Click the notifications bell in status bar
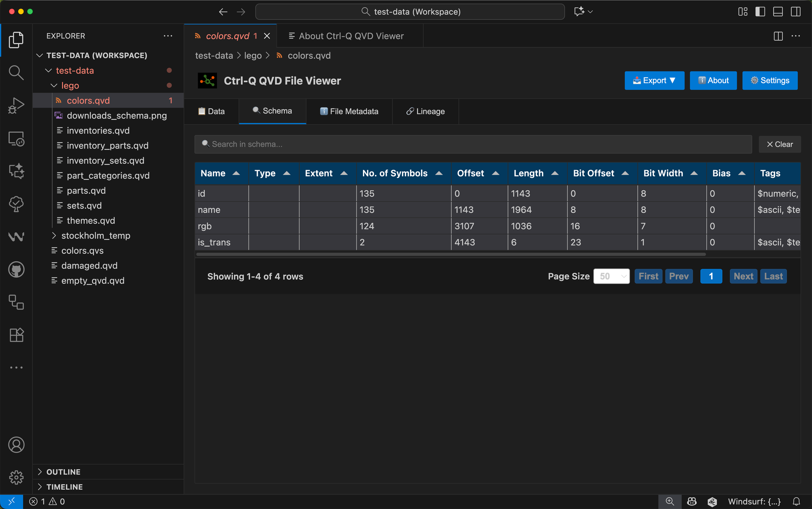The width and height of the screenshot is (812, 509). pyautogui.click(x=796, y=502)
